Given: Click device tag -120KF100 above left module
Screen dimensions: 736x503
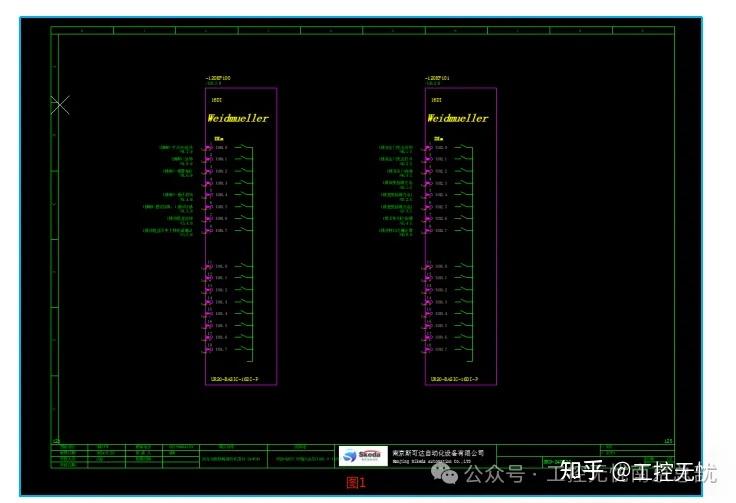Looking at the screenshot, I should pyautogui.click(x=218, y=78).
